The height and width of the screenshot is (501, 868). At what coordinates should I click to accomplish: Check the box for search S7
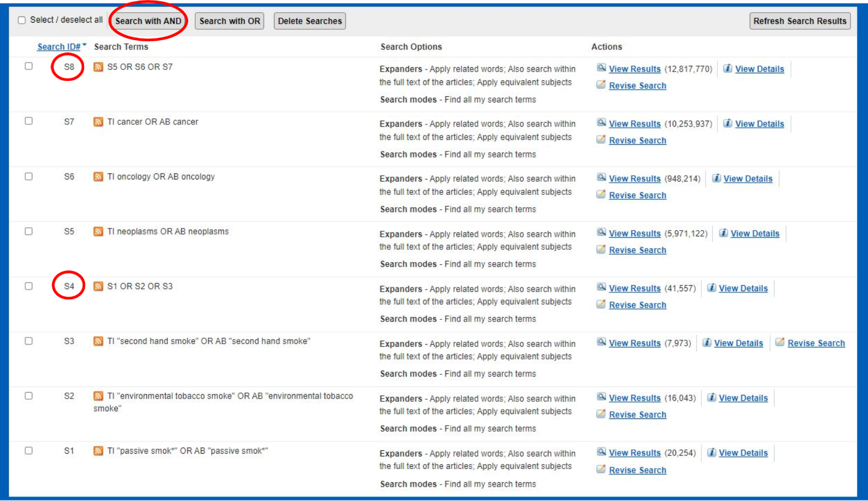[29, 121]
